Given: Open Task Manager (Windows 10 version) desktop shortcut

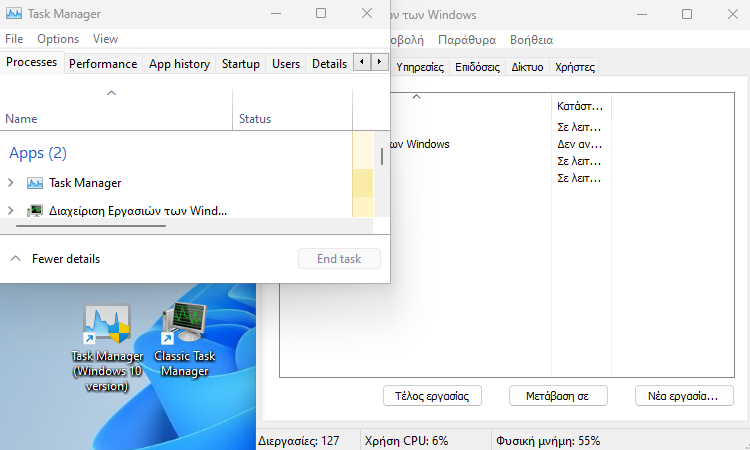Looking at the screenshot, I should pos(107,348).
